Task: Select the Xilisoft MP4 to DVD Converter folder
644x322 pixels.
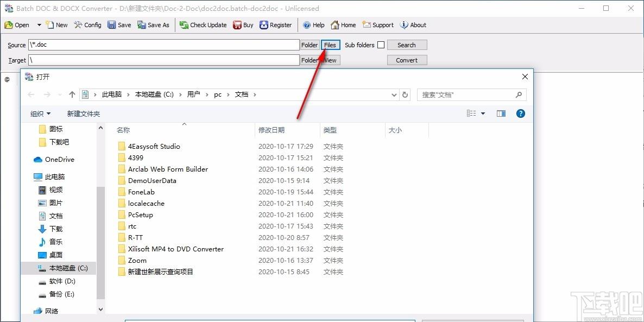Action: (171, 249)
